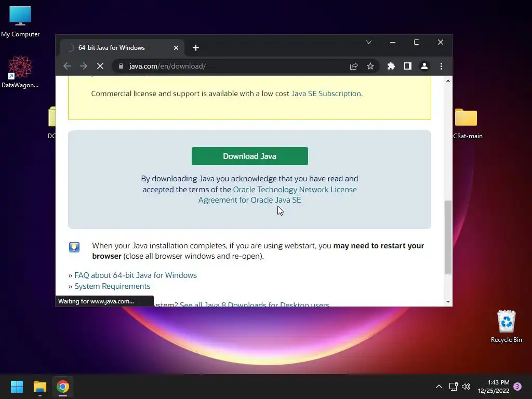Image resolution: width=532 pixels, height=399 pixels.
Task: Open the notification badge showing 3
Action: (x=517, y=387)
